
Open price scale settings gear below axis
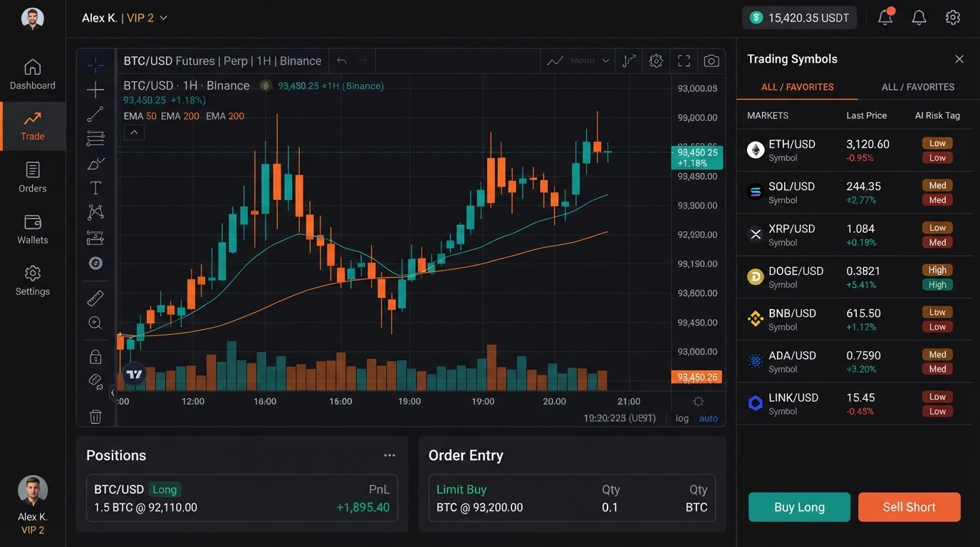click(698, 401)
